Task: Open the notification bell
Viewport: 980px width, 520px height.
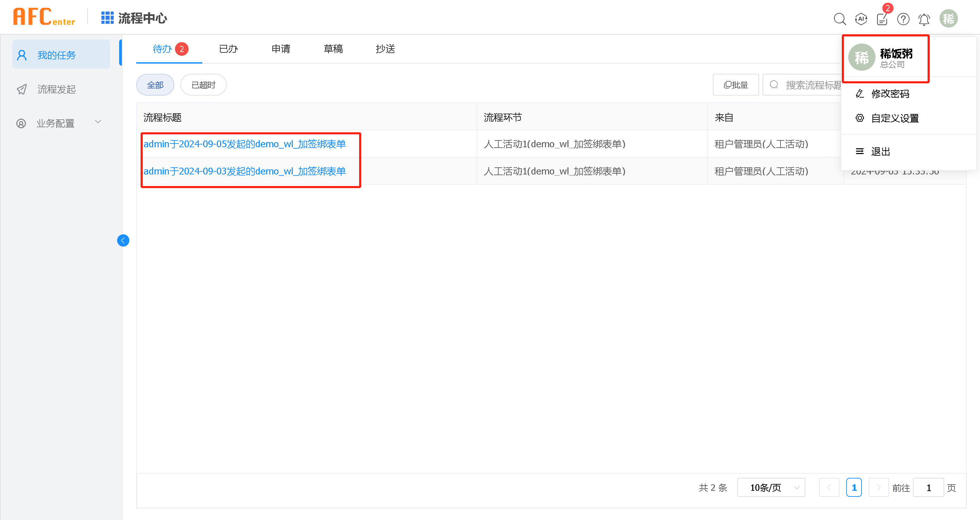Action: coord(924,19)
